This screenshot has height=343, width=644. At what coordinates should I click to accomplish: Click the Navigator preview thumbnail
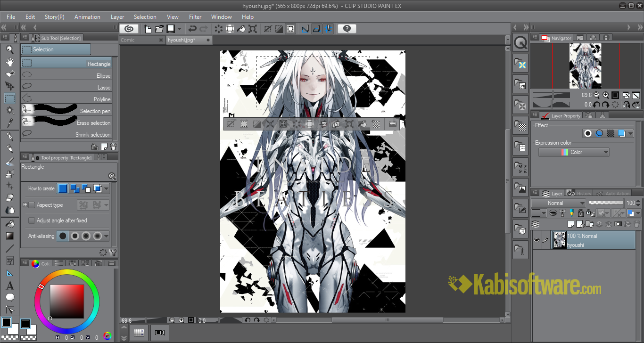pos(585,65)
